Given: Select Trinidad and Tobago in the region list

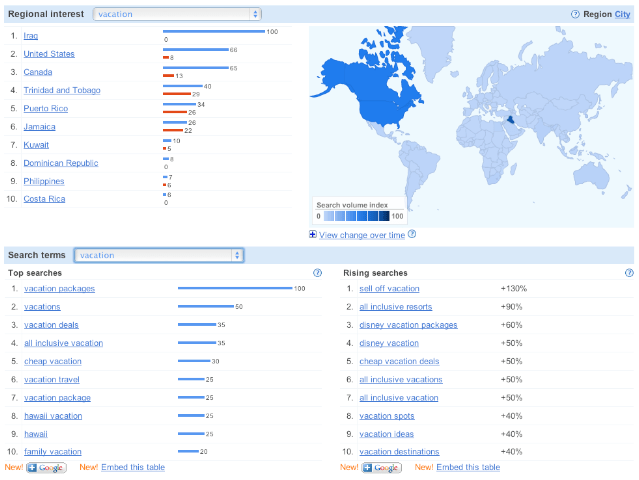Looking at the screenshot, I should pyautogui.click(x=62, y=90).
